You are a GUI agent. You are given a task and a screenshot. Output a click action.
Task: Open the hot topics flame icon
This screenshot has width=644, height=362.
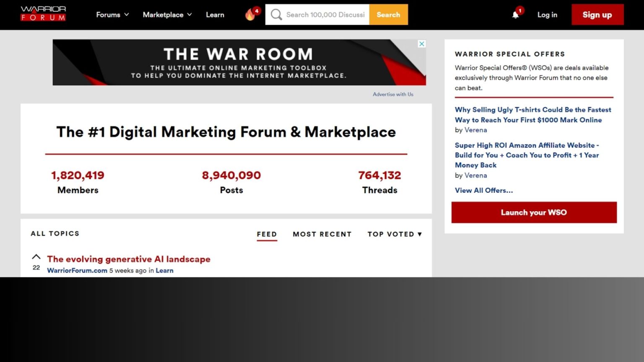[x=250, y=15]
